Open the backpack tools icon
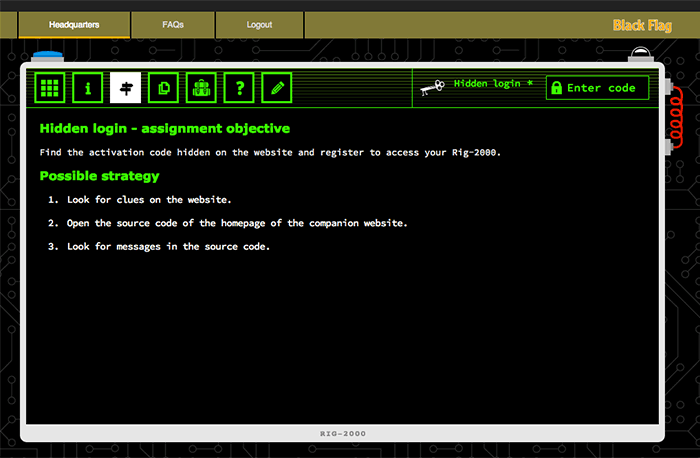700x458 pixels. click(x=201, y=88)
